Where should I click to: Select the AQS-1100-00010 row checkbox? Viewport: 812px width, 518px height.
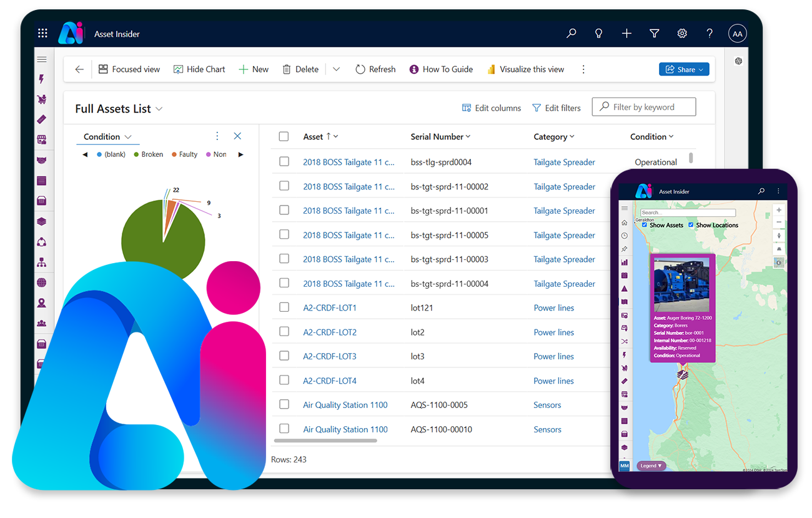(x=284, y=429)
